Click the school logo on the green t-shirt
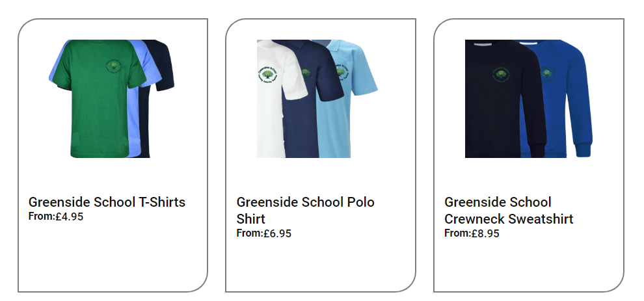Viewport: 644px width, 301px height. 114,66
